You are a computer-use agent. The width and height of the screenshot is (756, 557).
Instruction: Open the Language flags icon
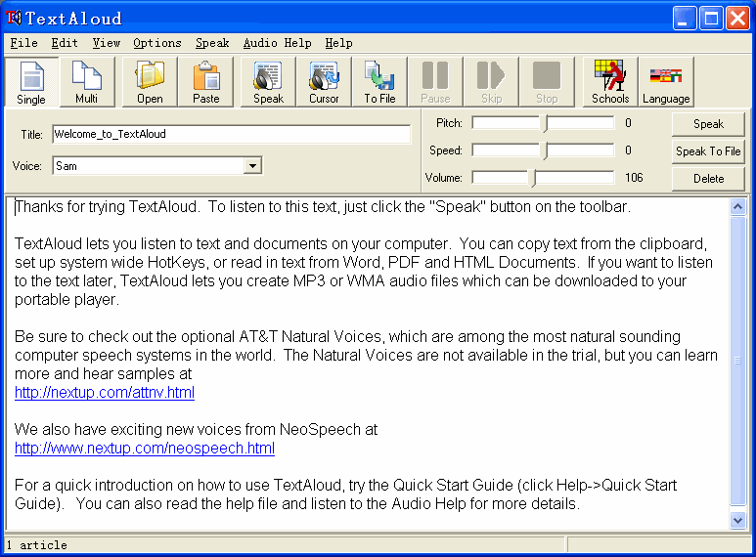666,82
